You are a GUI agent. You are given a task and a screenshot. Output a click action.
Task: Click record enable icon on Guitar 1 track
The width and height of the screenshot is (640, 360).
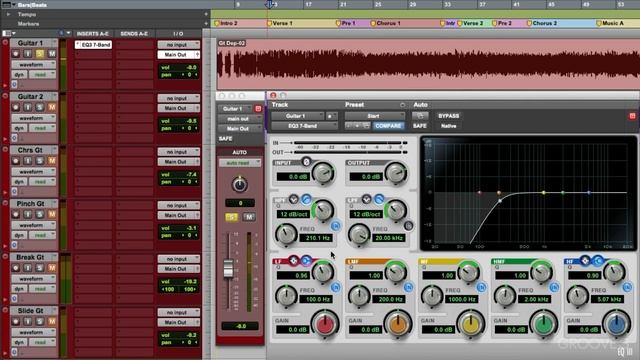tap(16, 53)
